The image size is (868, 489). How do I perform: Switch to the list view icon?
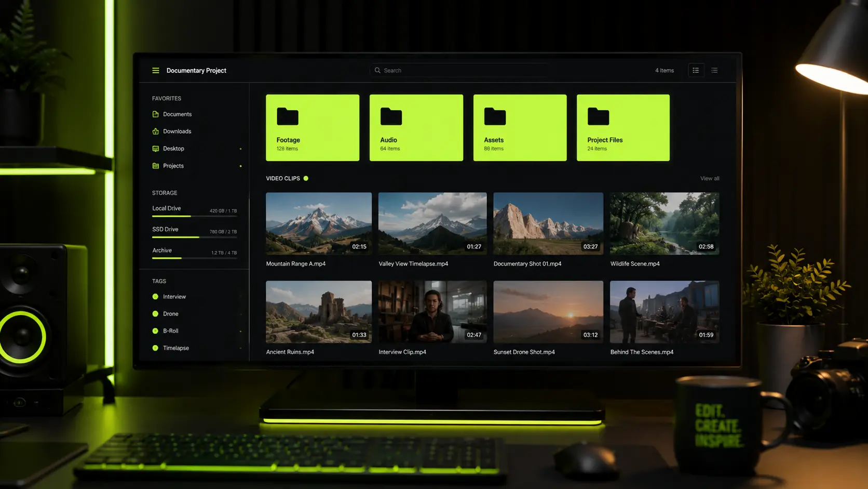tap(714, 70)
